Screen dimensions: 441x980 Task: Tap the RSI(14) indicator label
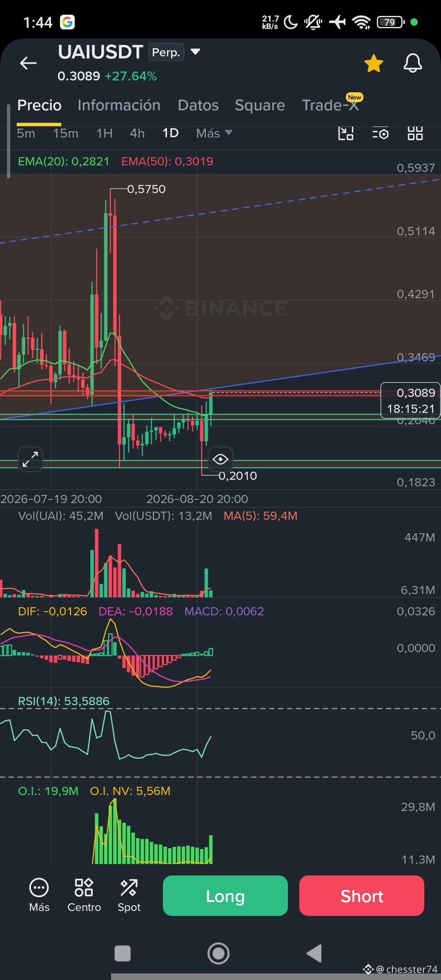pos(64,701)
